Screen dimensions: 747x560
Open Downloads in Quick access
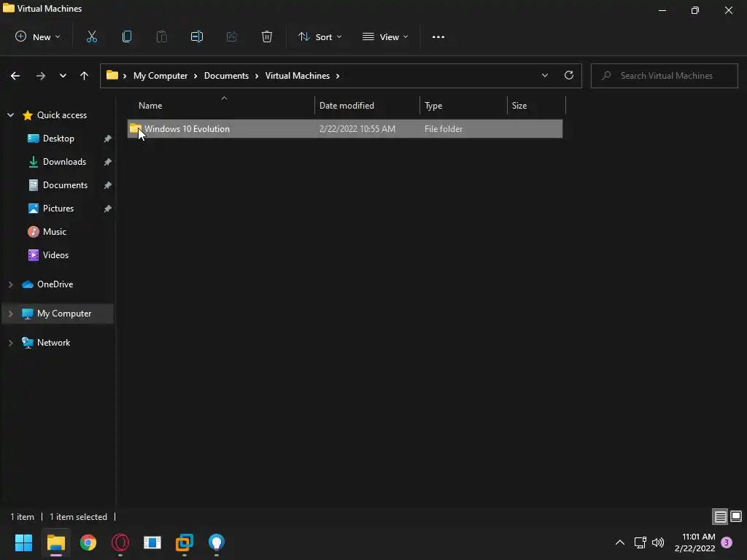point(64,162)
